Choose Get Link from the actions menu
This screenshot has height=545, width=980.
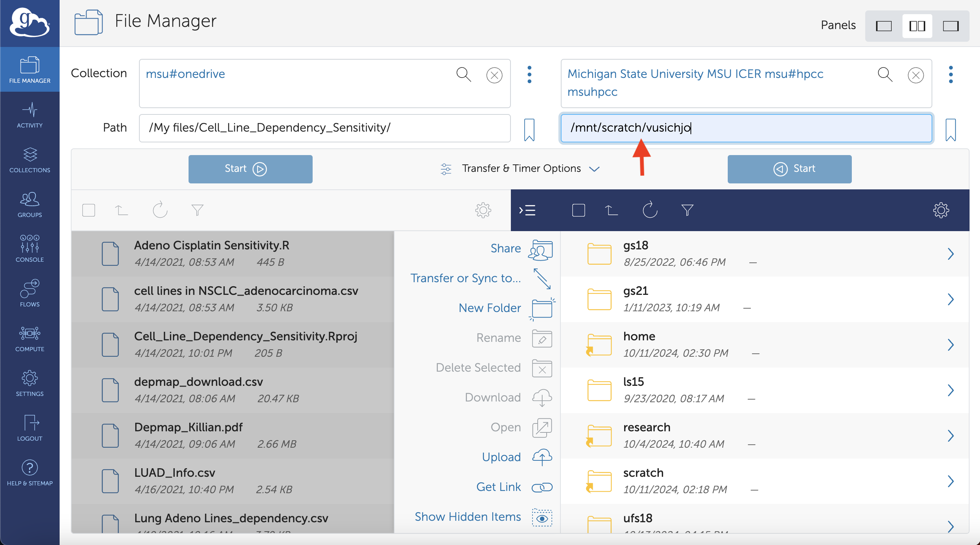pyautogui.click(x=514, y=487)
